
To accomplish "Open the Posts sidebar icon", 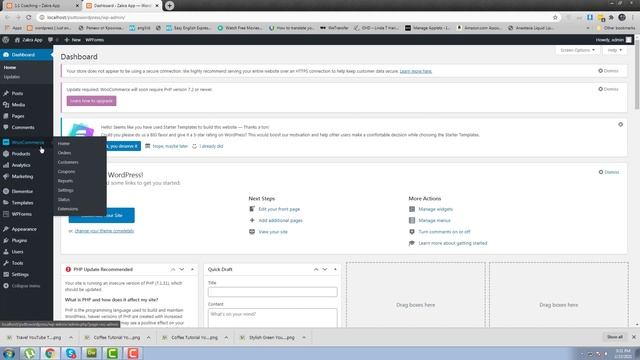I will pyautogui.click(x=6, y=93).
